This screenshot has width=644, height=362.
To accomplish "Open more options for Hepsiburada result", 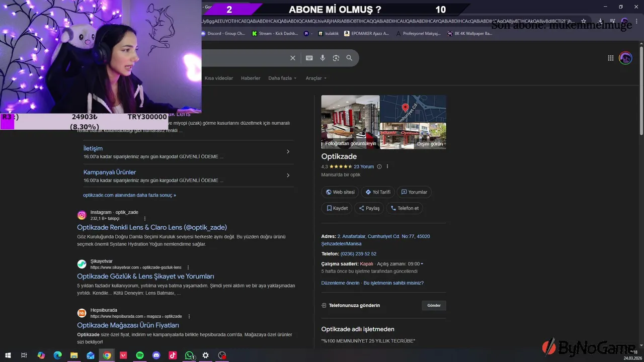I will click(x=189, y=316).
